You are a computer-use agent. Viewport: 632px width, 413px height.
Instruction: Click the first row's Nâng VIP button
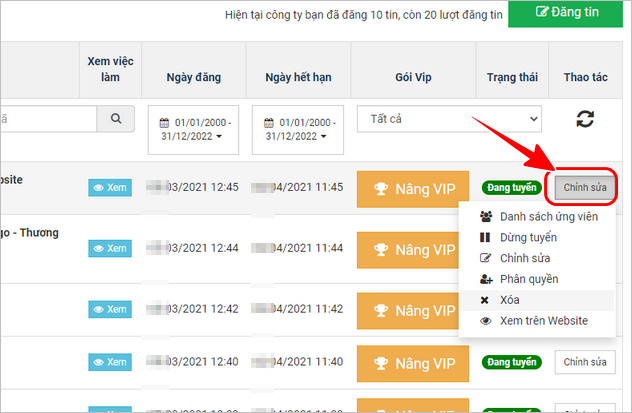tap(412, 189)
